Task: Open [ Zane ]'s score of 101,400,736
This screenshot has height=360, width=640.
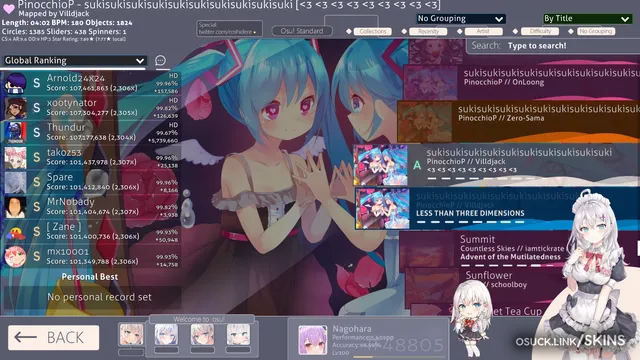Action: click(x=91, y=232)
